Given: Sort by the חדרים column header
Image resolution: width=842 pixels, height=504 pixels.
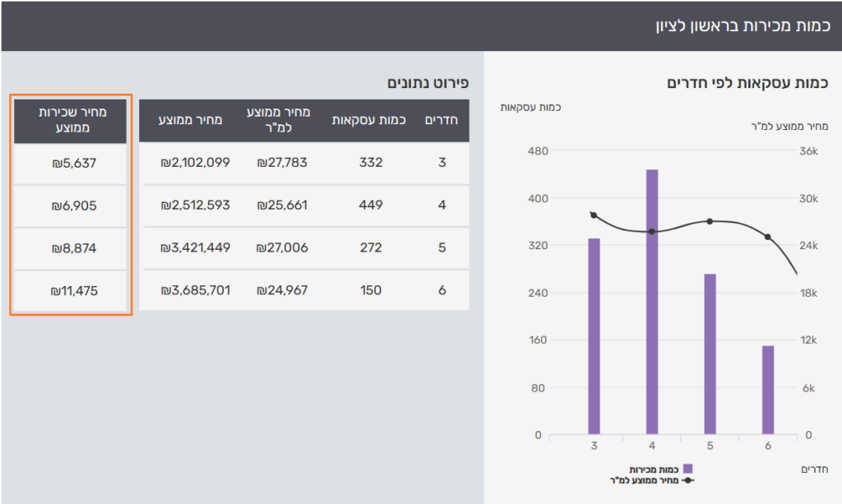Looking at the screenshot, I should [442, 121].
